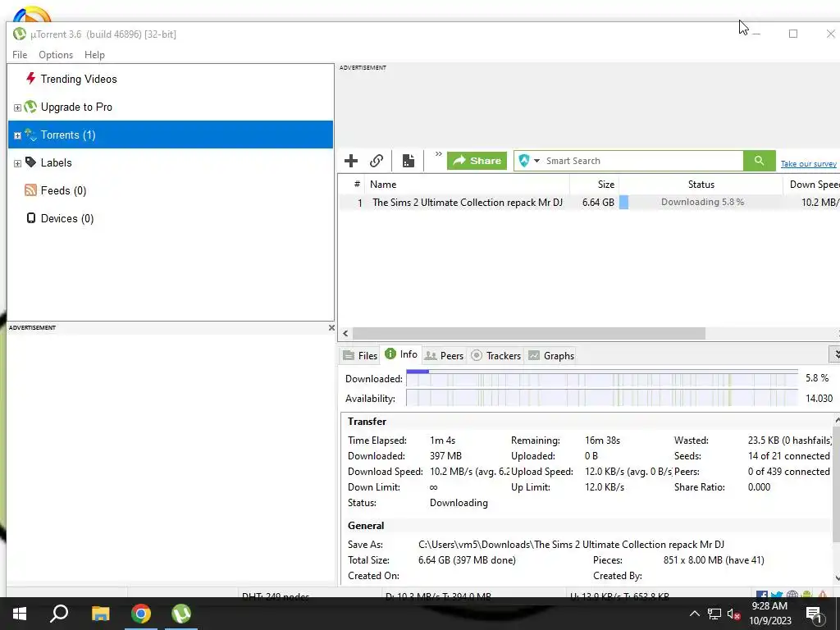Open the Windows Start menu
This screenshot has width=840, height=630.
point(20,614)
